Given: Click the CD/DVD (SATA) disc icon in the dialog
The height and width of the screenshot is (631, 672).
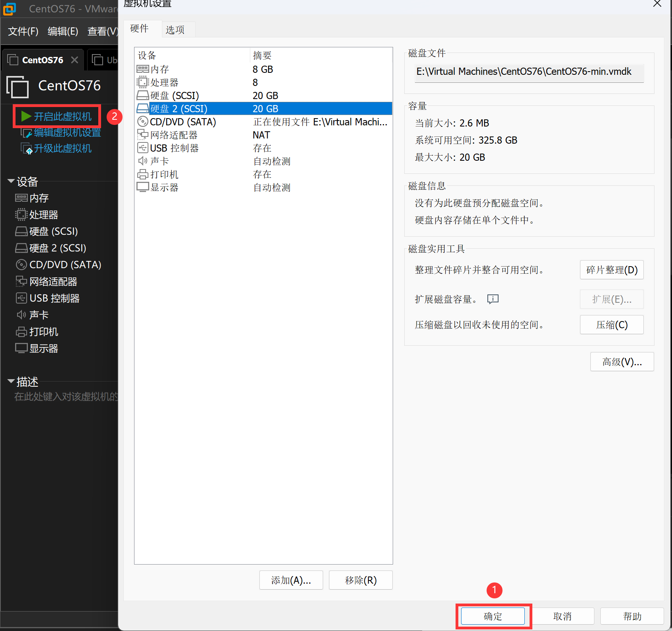Looking at the screenshot, I should coord(142,122).
